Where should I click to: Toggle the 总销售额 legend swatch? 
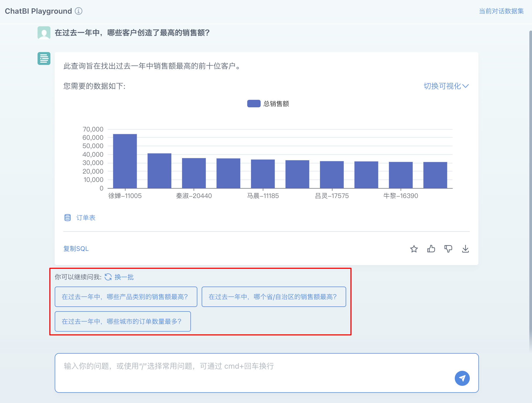point(254,104)
